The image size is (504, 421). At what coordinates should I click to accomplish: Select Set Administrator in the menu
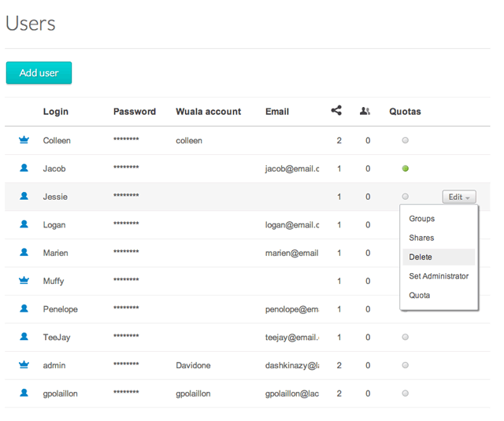439,276
